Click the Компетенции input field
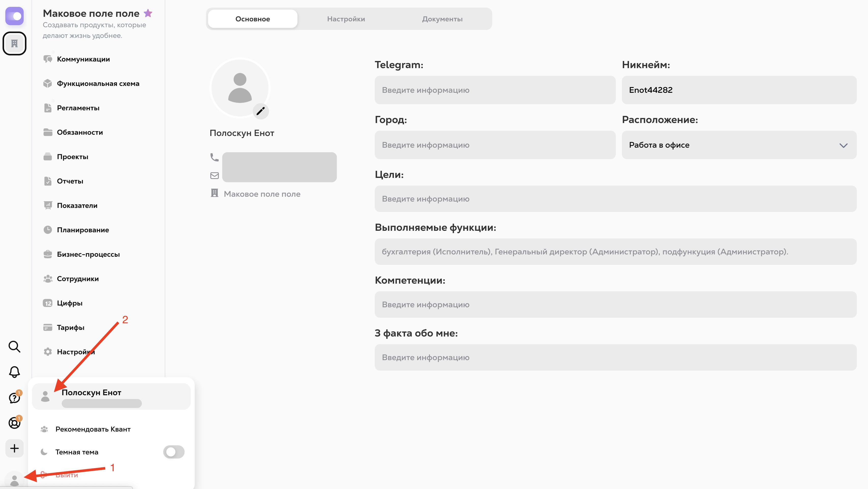 [x=615, y=304]
